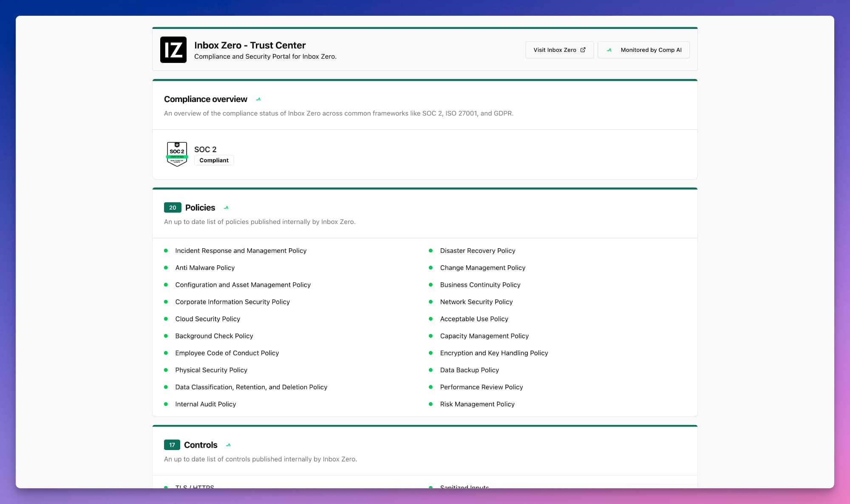Open the Encryption and Key Handling Policy
This screenshot has width=850, height=504.
(x=494, y=353)
